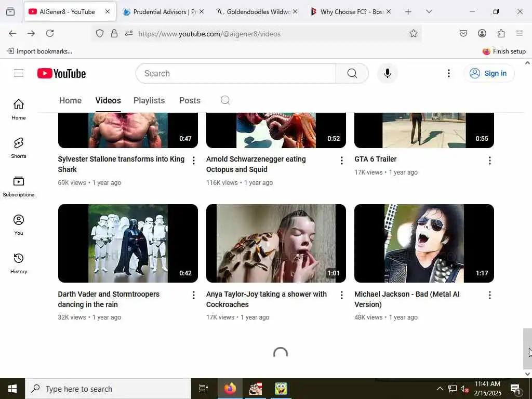Screen dimensions: 532x399
Task: Open Subscriptions in the sidebar
Action: (x=19, y=187)
